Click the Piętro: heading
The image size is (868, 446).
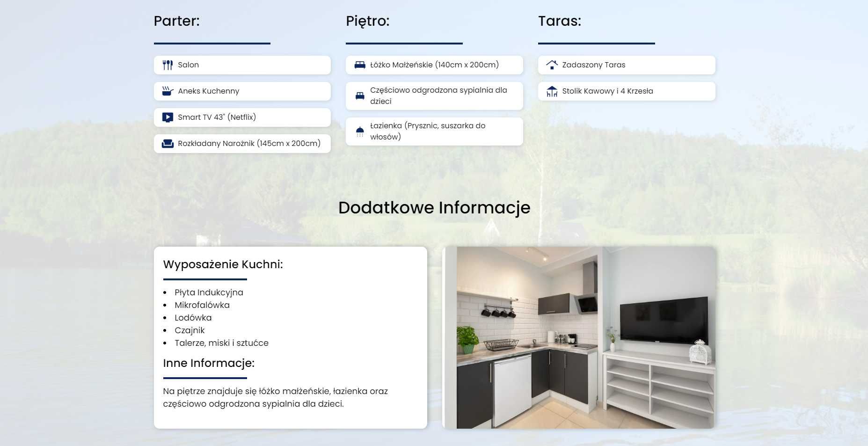pos(368,21)
